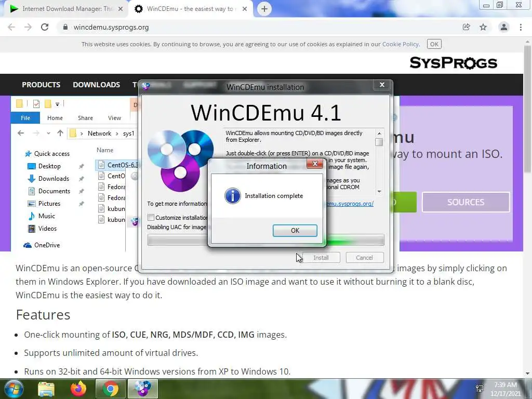Open File Explorer from taskbar
532x399 pixels.
[x=46, y=389]
